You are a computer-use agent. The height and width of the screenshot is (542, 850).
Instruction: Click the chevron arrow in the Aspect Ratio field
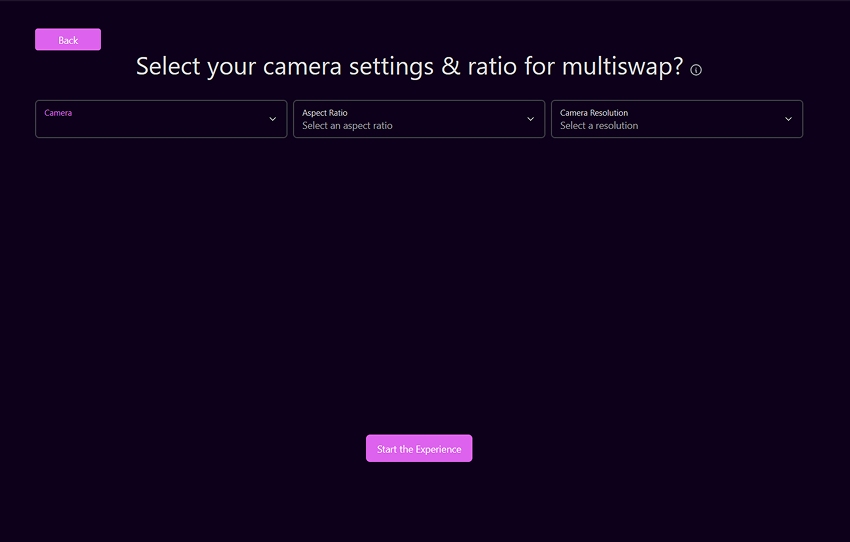[x=530, y=119]
